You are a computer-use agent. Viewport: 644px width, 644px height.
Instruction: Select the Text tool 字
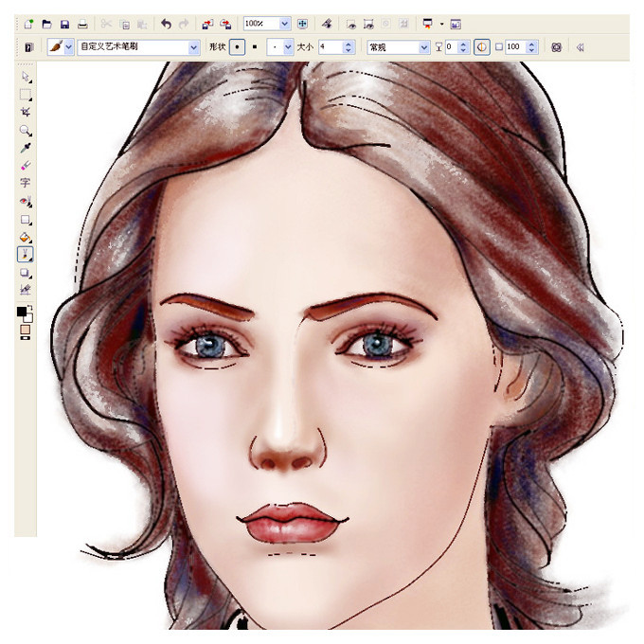tap(26, 183)
